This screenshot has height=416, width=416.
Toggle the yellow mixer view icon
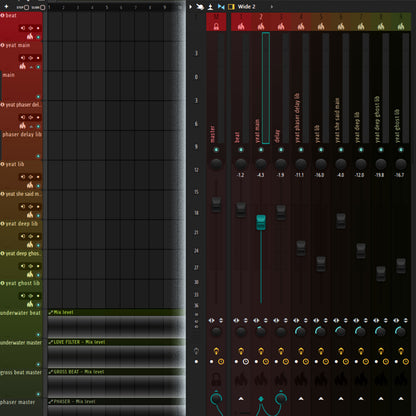pos(231,7)
